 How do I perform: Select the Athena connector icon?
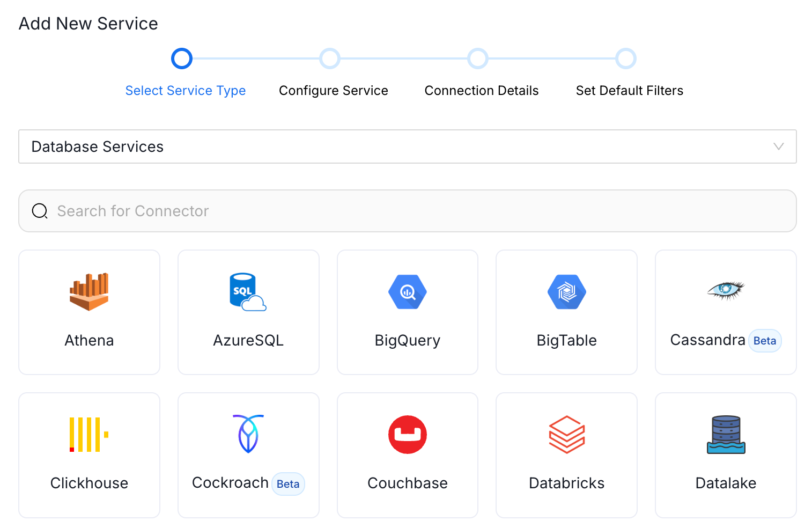coord(89,292)
